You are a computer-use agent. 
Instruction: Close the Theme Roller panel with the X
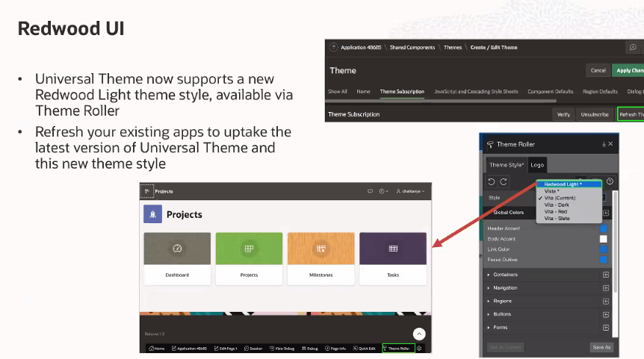(610, 143)
